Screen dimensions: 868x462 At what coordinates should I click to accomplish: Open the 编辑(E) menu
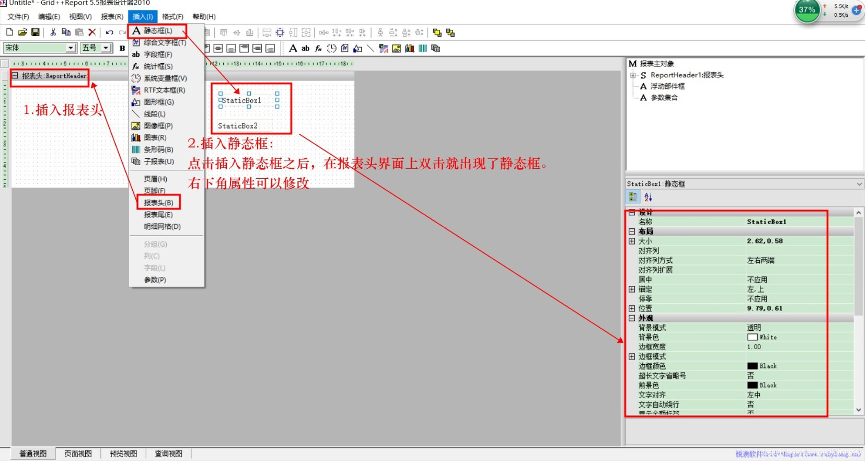click(x=49, y=17)
